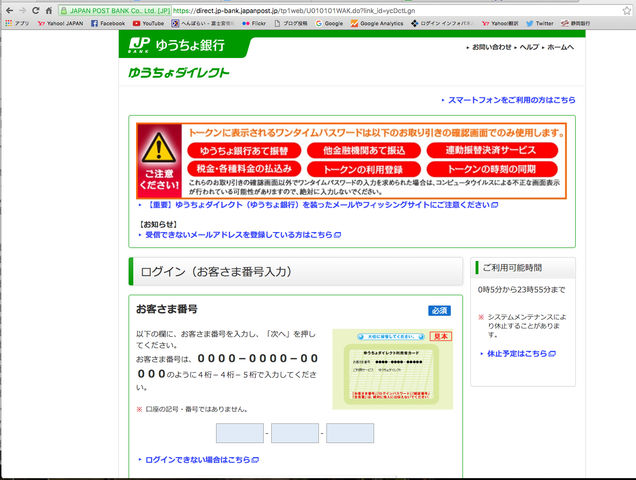The image size is (636, 480).
Task: Click the 0時5分から23時55分まで text
Action: [521, 290]
